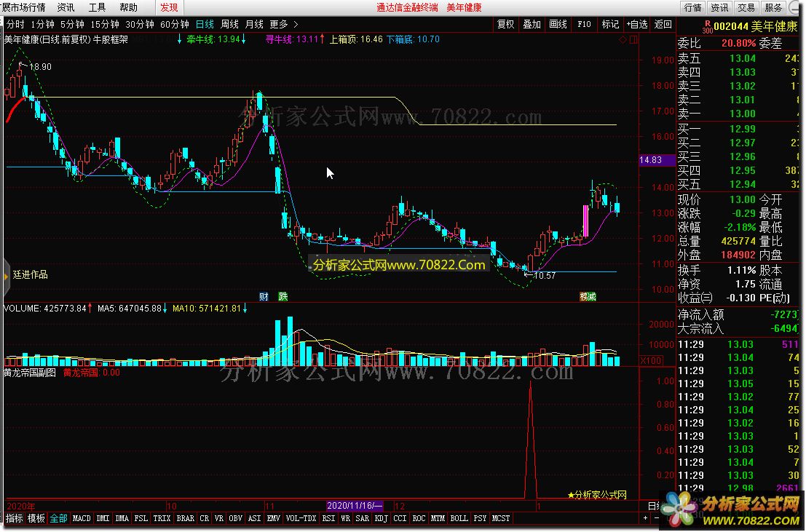Expand the chevron after 更多
806x532 pixels.
tap(296, 24)
